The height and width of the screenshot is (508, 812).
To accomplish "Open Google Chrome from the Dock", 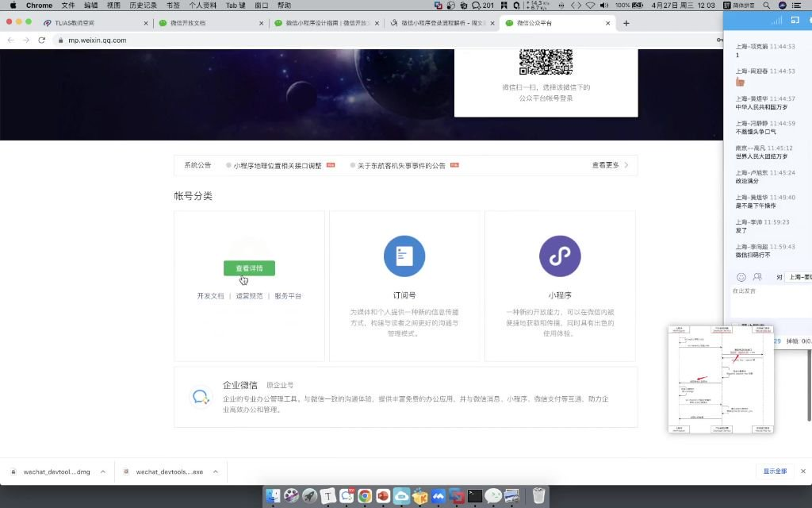I will 365,496.
